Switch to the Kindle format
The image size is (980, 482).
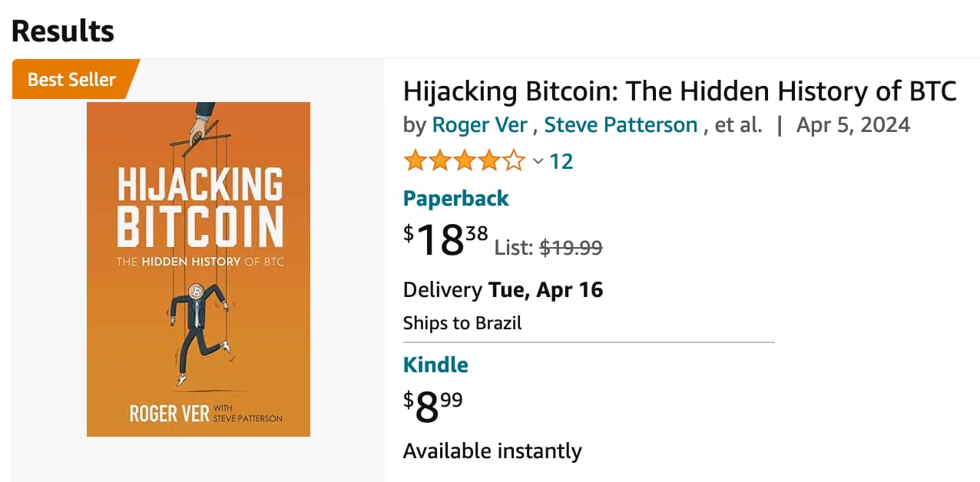(435, 365)
